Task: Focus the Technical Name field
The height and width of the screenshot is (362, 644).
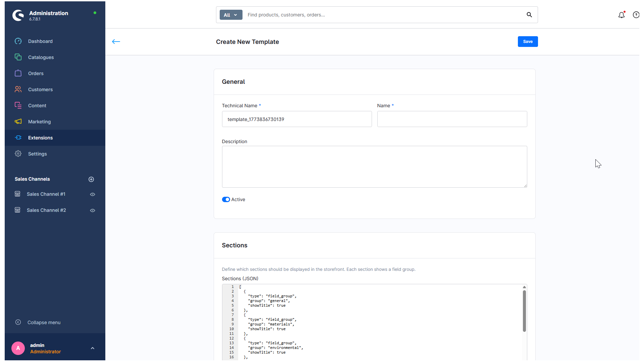Action: [x=297, y=119]
